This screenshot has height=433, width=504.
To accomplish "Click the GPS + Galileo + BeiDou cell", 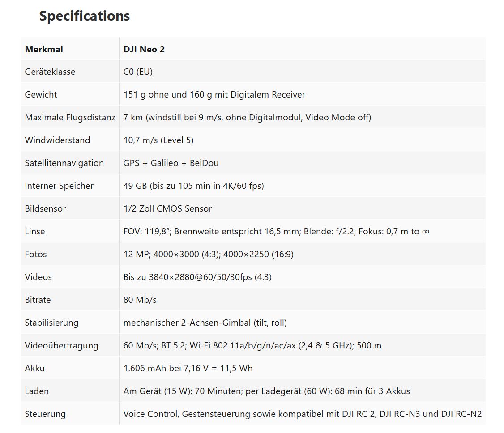I will (x=171, y=163).
